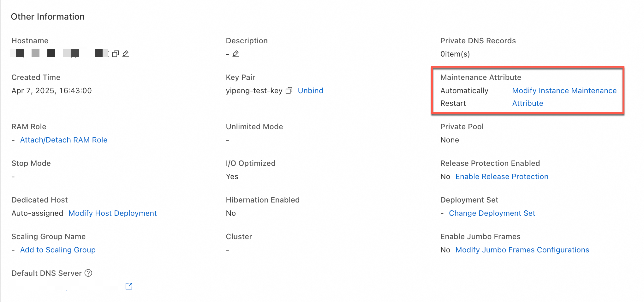Open the Default DNS Server external link

[x=129, y=286]
